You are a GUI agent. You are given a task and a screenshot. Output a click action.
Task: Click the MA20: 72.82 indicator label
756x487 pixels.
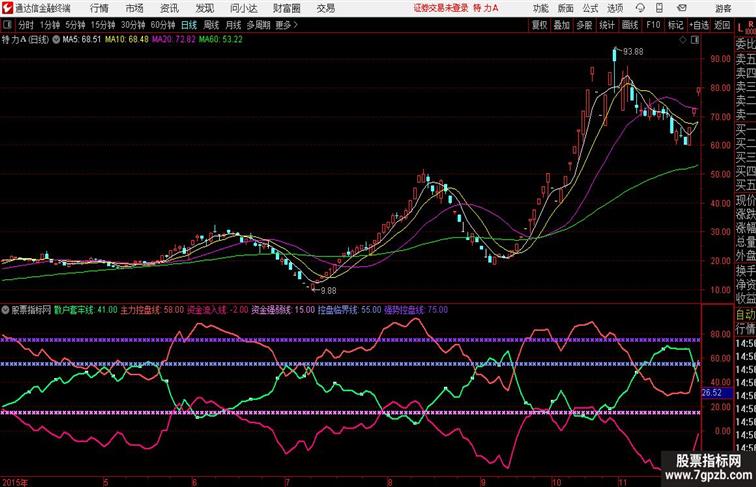click(x=174, y=40)
